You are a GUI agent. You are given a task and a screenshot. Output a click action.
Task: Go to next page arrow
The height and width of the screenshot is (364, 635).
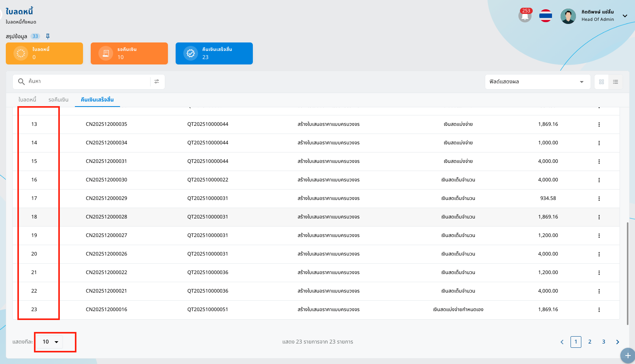pos(617,342)
